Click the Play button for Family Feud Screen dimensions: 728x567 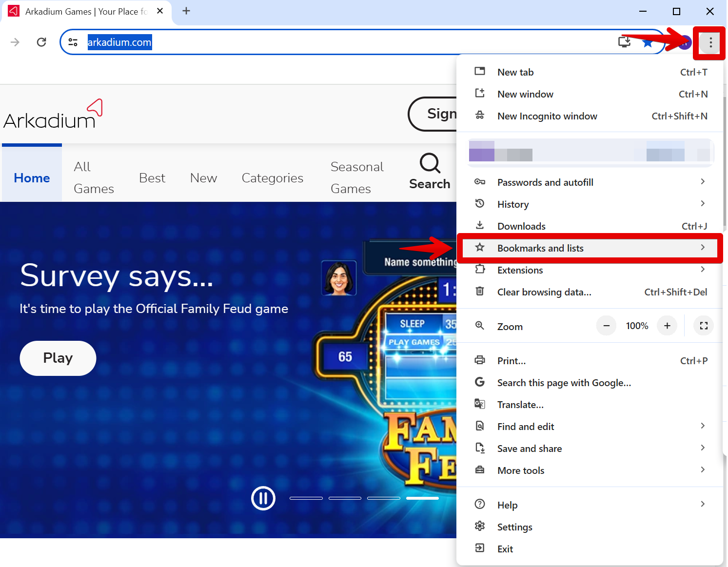click(58, 358)
